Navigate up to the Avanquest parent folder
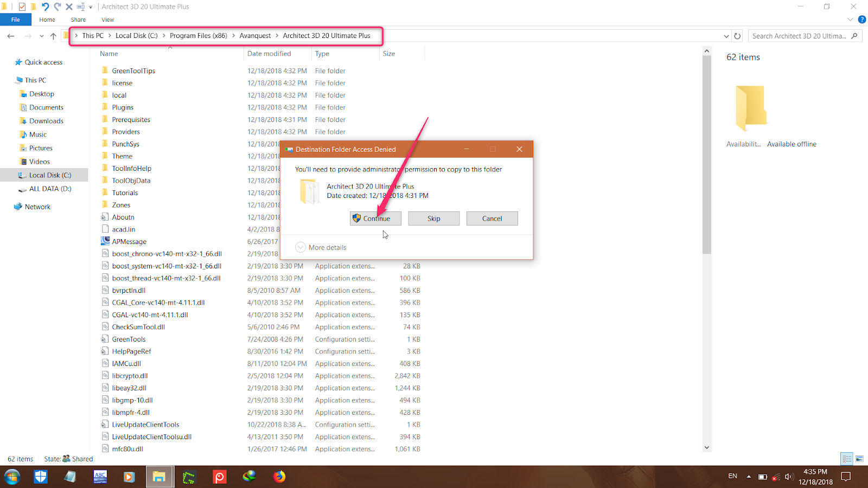Screen dimensions: 868x488 (53, 36)
